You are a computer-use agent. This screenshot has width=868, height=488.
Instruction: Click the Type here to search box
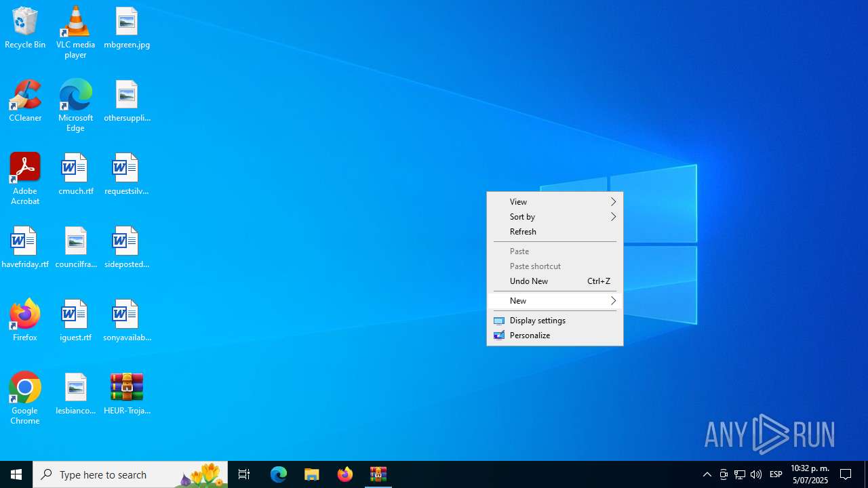pos(130,474)
